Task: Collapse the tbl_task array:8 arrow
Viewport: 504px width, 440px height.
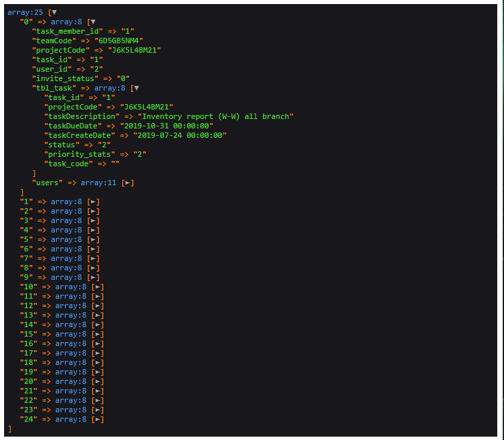Action: (136, 88)
